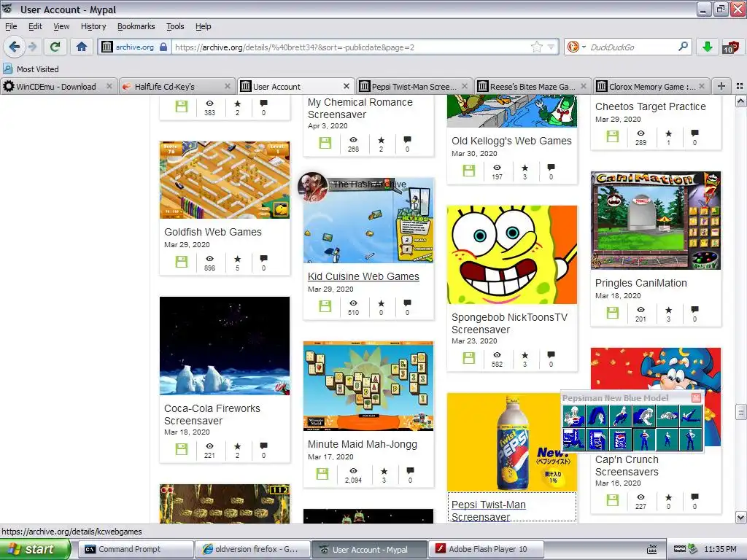
Task: Open the Help menu
Action: (203, 26)
